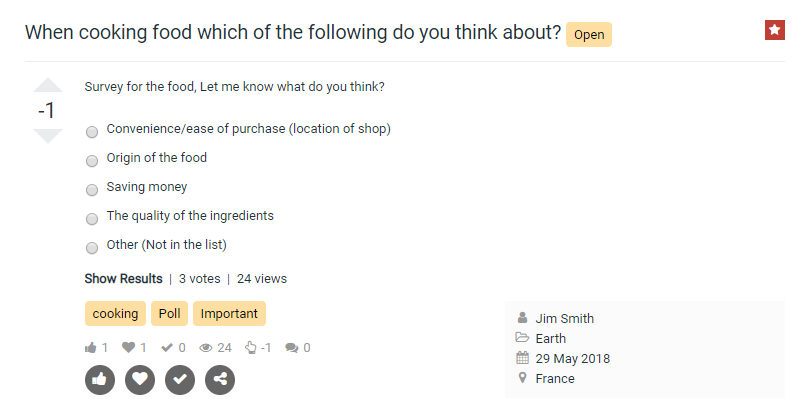
Task: Click the downvote arrow below the score
Action: point(47,136)
